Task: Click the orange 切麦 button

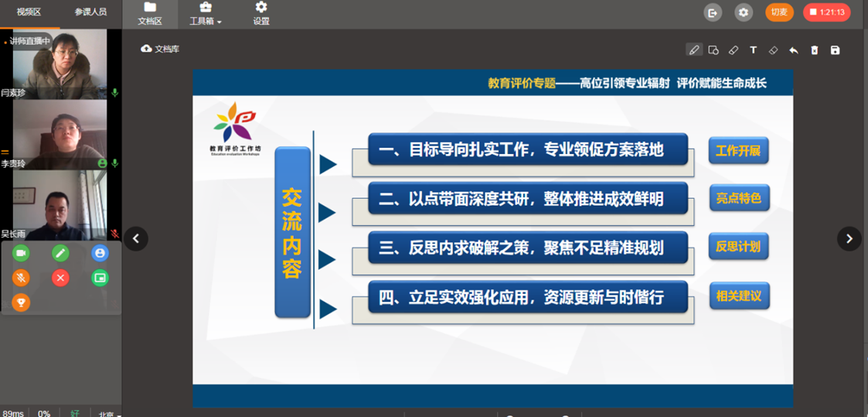Action: pos(779,12)
